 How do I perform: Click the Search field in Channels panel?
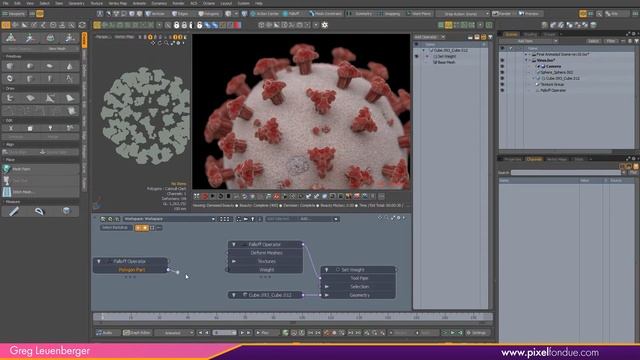click(566, 173)
